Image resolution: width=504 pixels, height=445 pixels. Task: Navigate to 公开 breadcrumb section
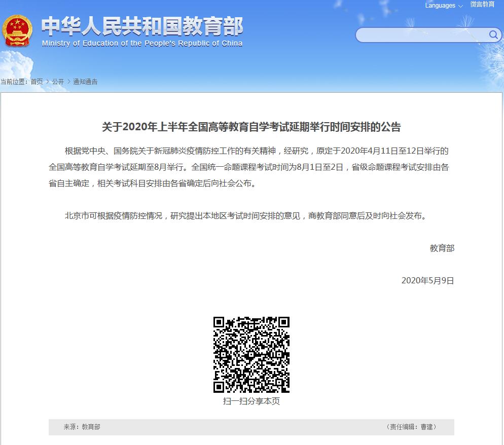58,82
